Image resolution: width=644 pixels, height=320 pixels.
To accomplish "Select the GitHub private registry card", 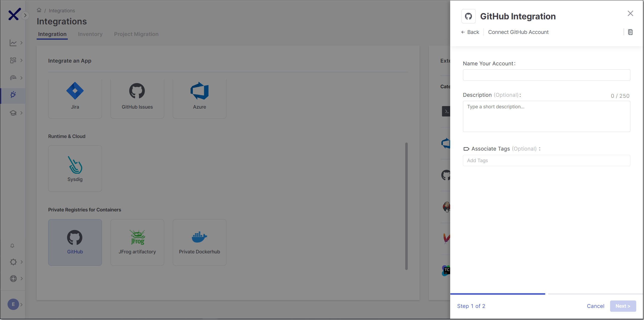I will (x=75, y=242).
